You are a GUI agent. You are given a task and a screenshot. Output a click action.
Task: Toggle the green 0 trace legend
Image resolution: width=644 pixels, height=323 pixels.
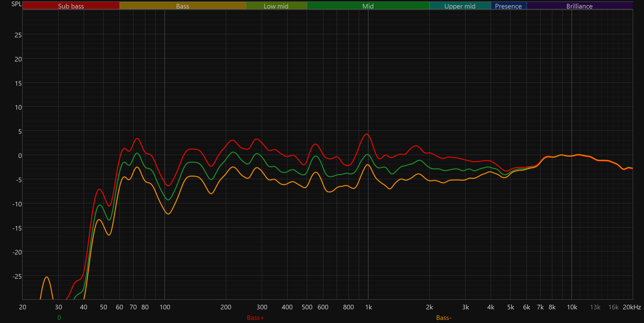59,318
